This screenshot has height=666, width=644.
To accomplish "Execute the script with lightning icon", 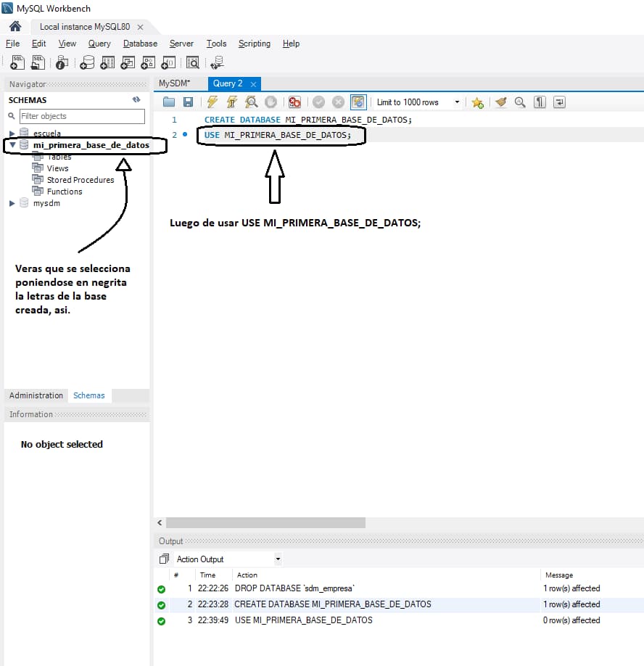I will (212, 102).
